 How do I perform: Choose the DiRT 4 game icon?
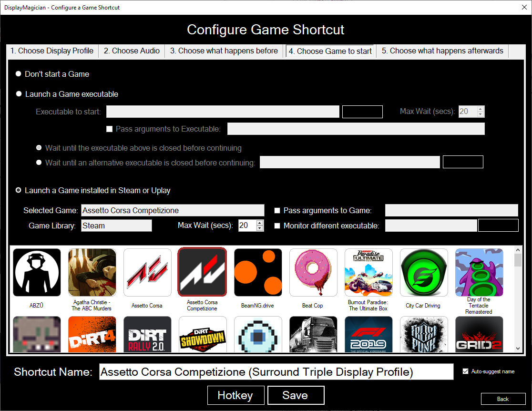[x=92, y=334]
